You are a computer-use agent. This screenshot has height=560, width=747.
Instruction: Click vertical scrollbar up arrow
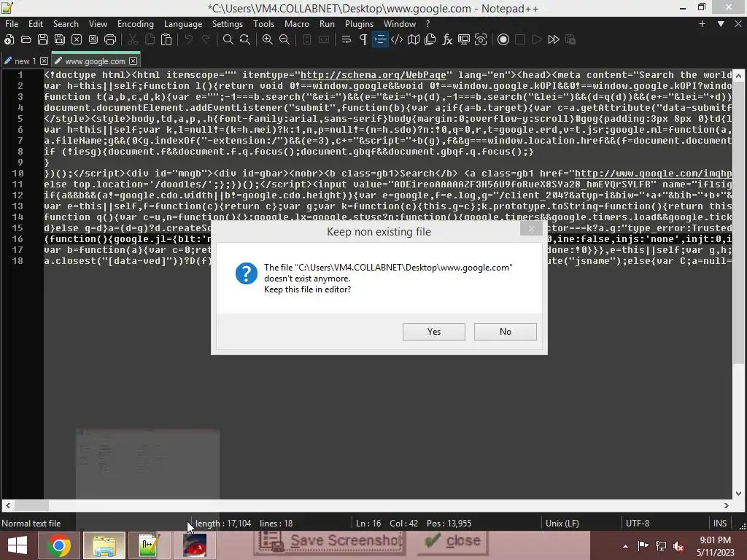click(x=738, y=76)
